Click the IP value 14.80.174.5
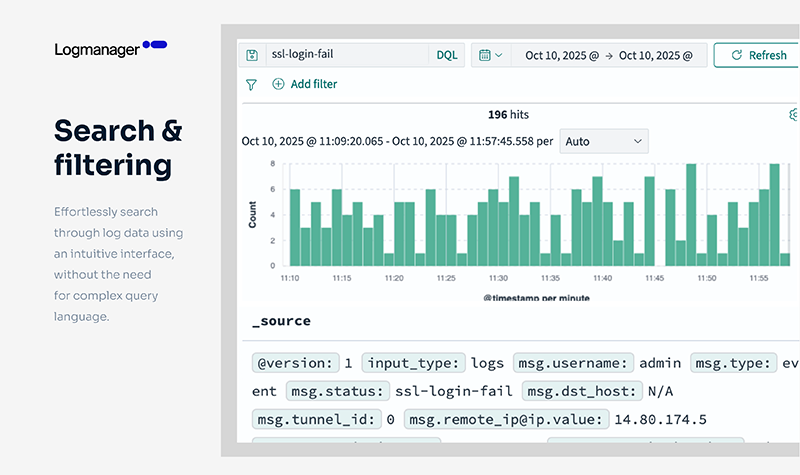This screenshot has width=800, height=475. coord(660,419)
